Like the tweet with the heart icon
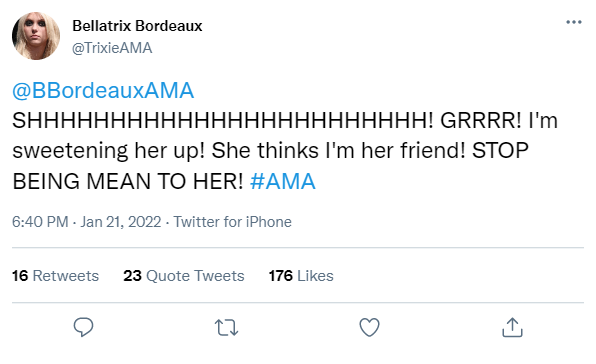 click(369, 327)
